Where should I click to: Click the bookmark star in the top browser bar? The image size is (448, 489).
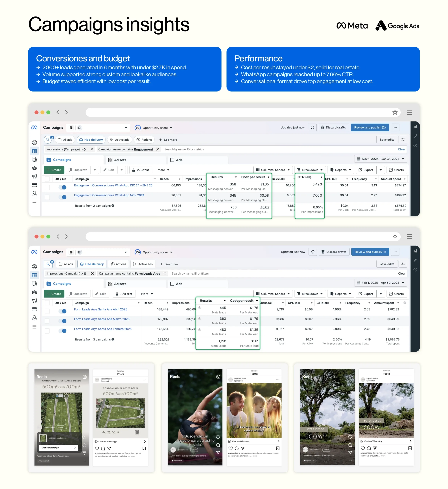click(x=395, y=112)
